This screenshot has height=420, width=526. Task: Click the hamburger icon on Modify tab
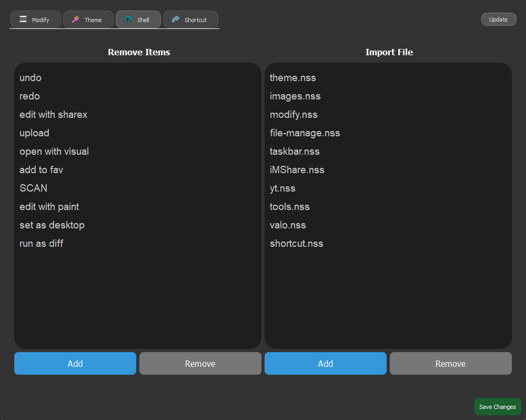pos(23,19)
